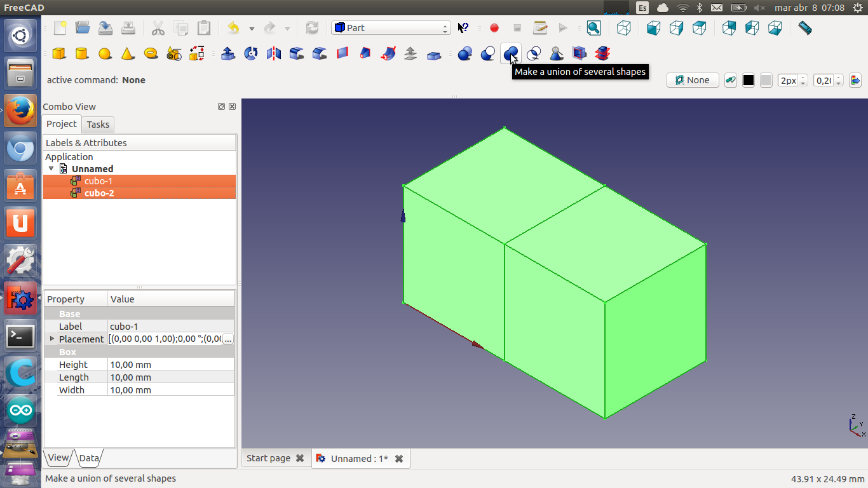868x488 pixels.
Task: Click the fit all view icon
Action: point(593,28)
